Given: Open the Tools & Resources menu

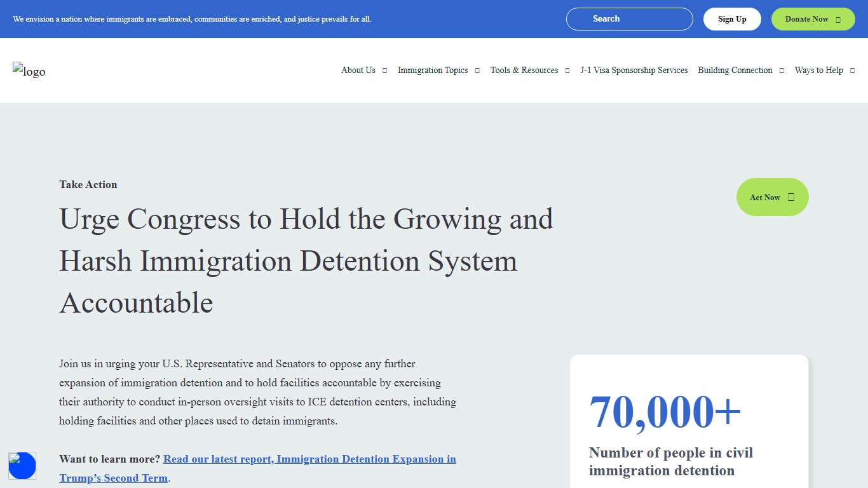Looking at the screenshot, I should point(524,71).
